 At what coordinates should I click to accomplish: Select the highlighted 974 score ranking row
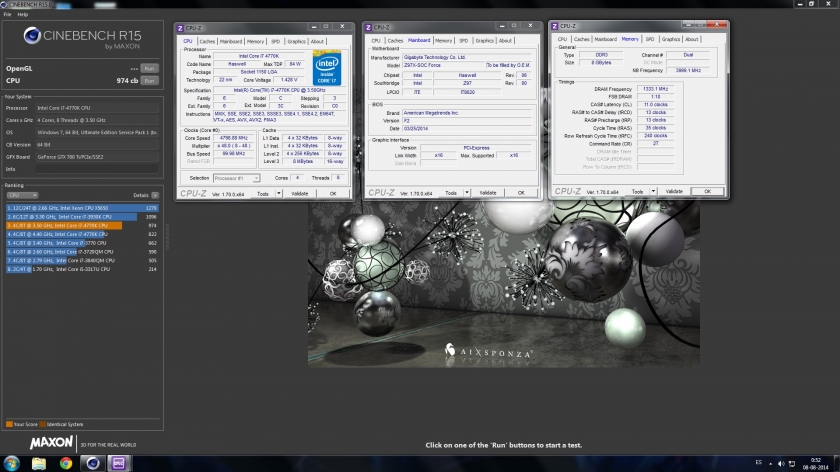(x=82, y=226)
